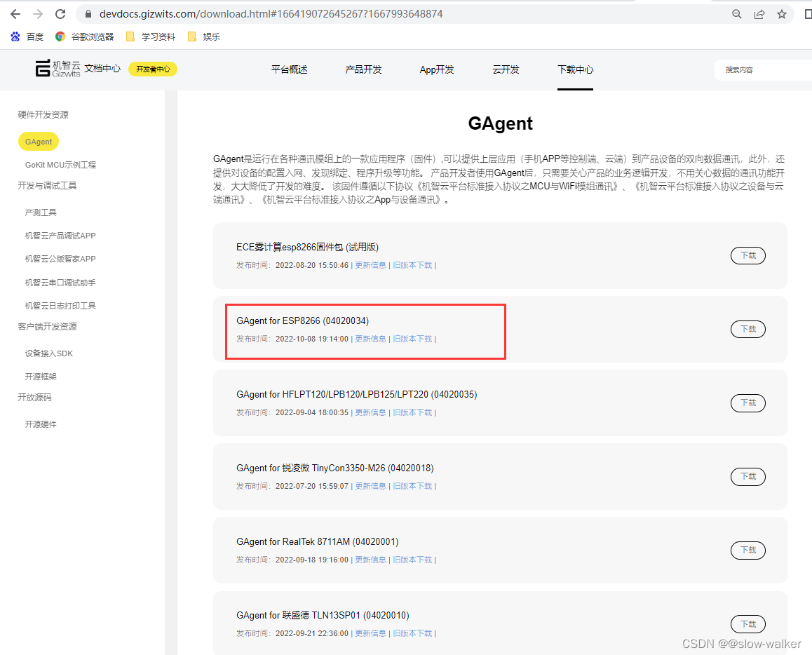Image resolution: width=812 pixels, height=655 pixels.
Task: Open the 百度 bookmark
Action: click(27, 36)
